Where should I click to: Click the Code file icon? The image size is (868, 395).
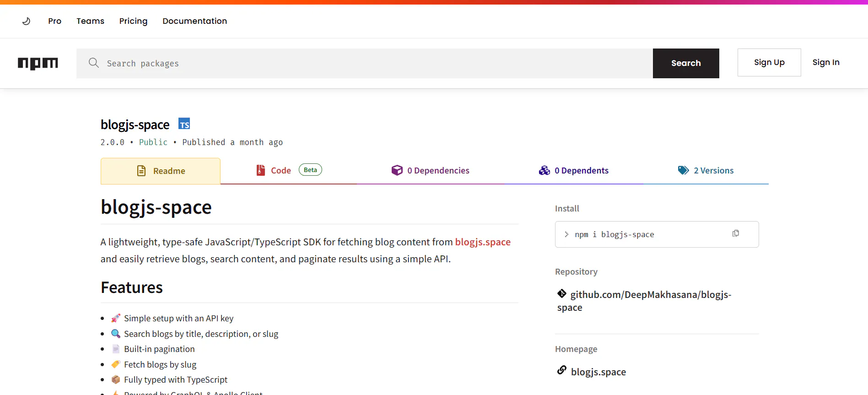pos(261,170)
